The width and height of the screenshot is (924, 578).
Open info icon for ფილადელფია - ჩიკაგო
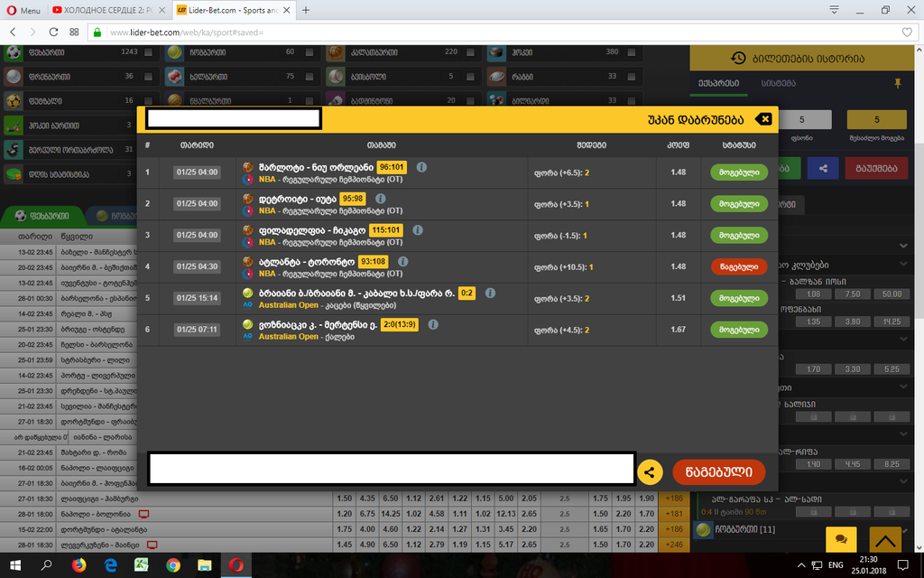pyautogui.click(x=418, y=230)
